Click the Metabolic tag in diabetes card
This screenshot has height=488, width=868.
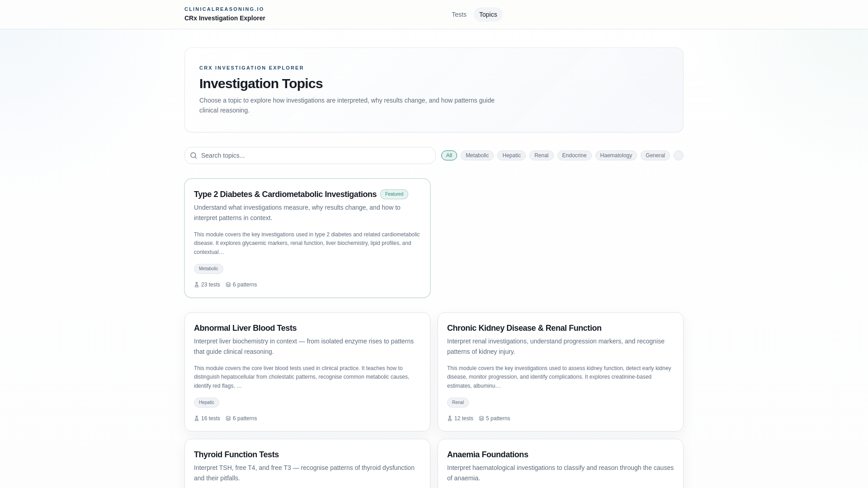click(x=208, y=269)
